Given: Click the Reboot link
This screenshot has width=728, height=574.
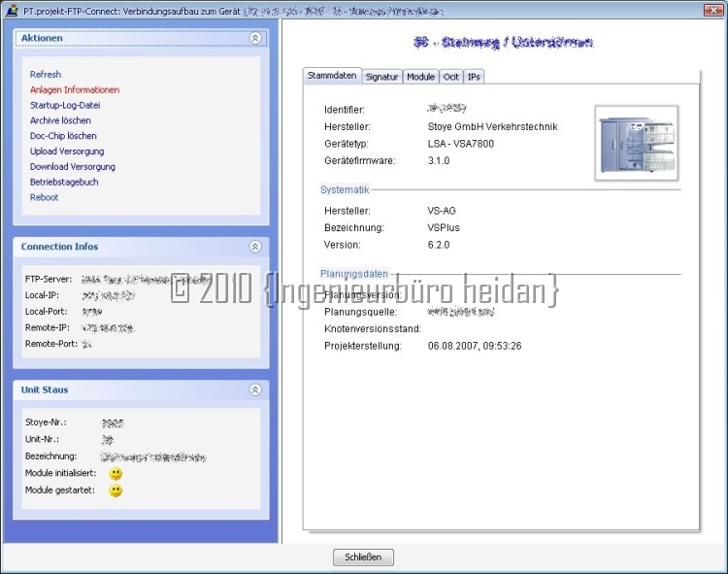Looking at the screenshot, I should pos(45,197).
